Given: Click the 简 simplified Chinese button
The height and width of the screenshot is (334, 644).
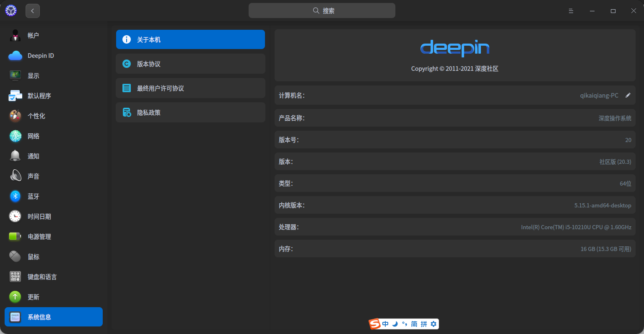Looking at the screenshot, I should (x=414, y=324).
